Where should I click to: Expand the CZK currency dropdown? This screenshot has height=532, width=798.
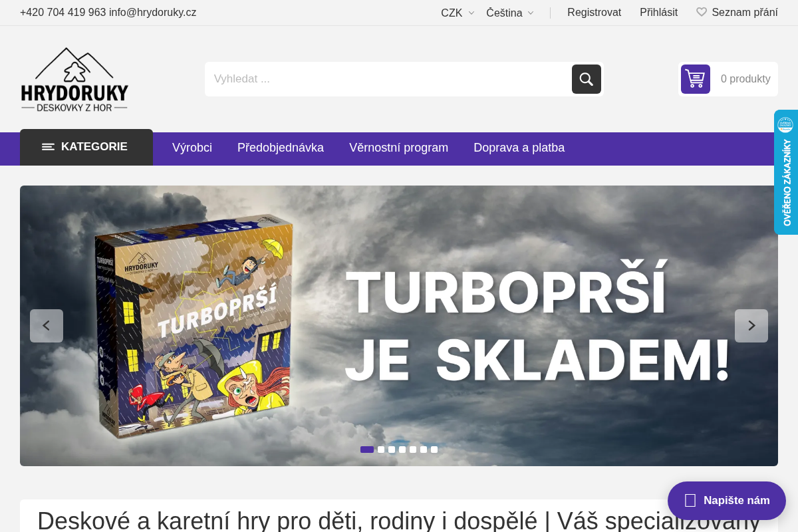point(458,13)
